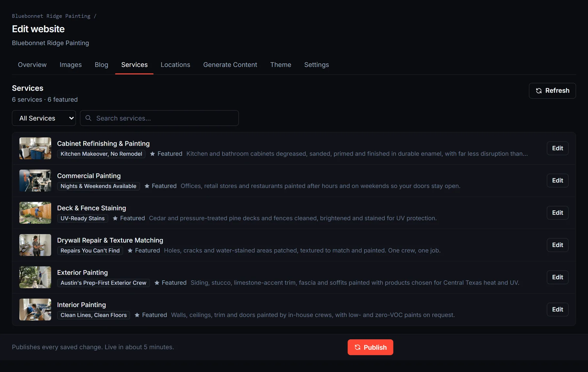
Task: Click the Edit website page heading
Action: click(38, 29)
